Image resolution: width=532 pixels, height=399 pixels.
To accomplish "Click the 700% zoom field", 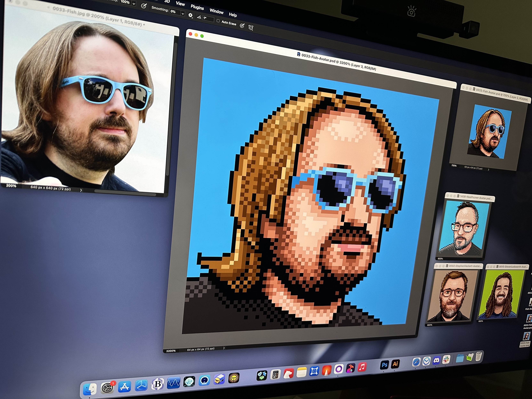I will pyautogui.click(x=454, y=165).
